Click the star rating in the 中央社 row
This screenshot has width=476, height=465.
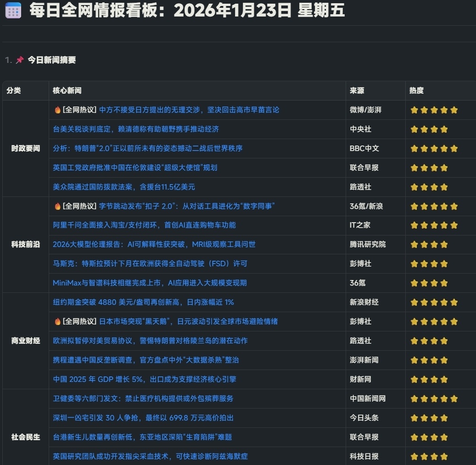point(429,129)
